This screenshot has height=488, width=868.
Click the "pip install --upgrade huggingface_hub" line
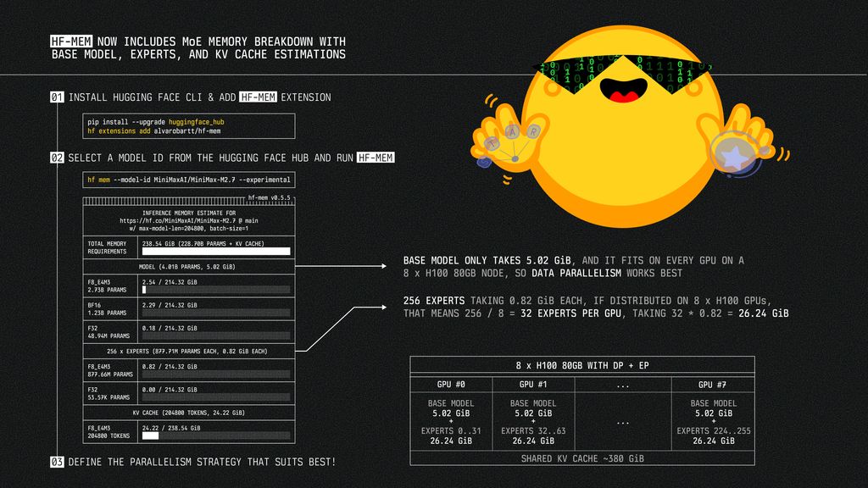click(156, 122)
